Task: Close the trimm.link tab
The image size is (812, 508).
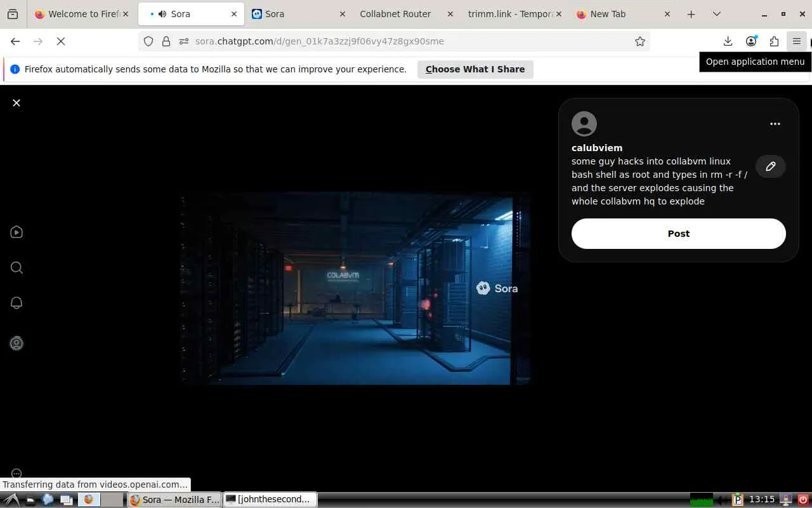Action: tap(558, 14)
